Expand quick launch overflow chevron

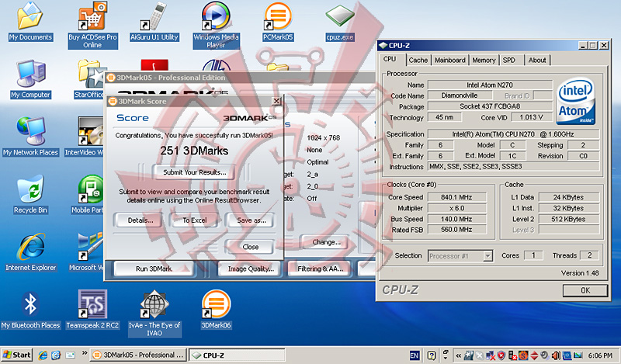pyautogui.click(x=85, y=353)
